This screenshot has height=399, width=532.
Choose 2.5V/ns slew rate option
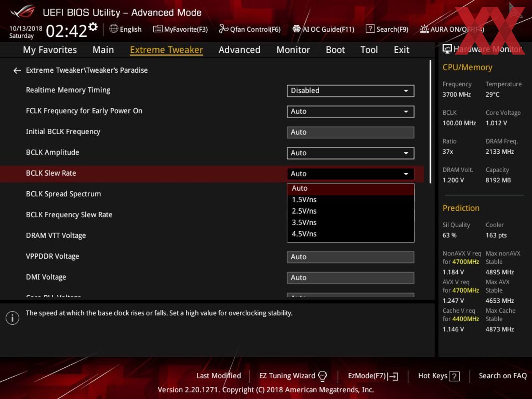pyautogui.click(x=350, y=211)
